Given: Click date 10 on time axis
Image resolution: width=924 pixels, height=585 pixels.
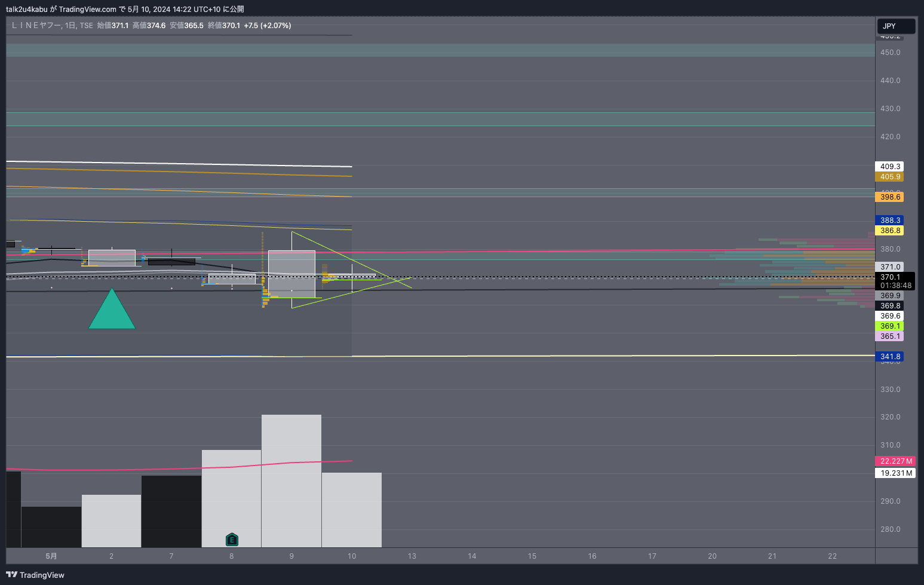Looking at the screenshot, I should [352, 556].
